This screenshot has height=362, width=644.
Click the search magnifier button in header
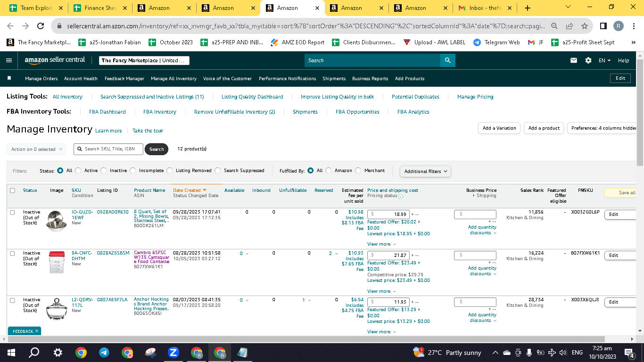[x=447, y=60]
